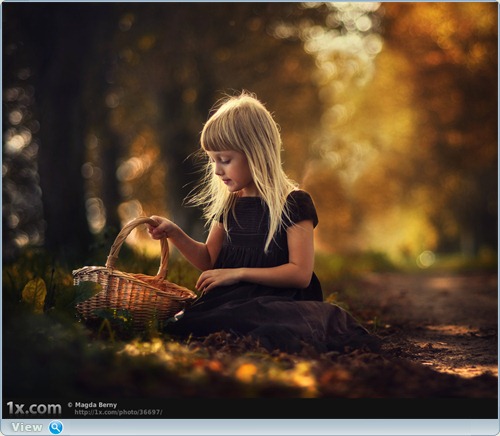Click the Magda Berny author credit
Image resolution: width=500 pixels, height=436 pixels.
[96, 405]
